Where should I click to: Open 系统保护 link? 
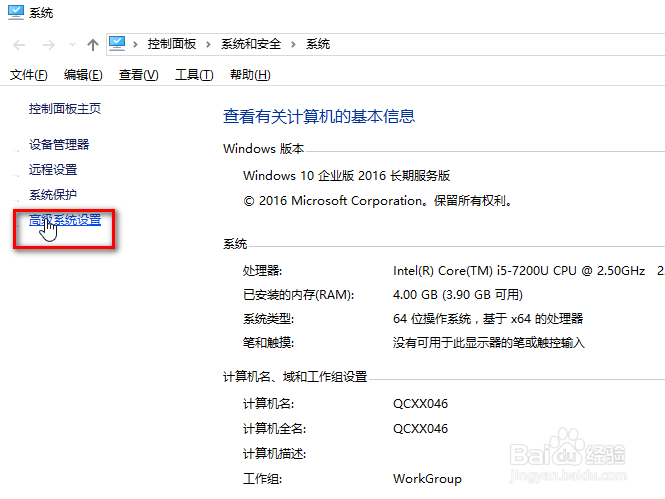click(53, 195)
